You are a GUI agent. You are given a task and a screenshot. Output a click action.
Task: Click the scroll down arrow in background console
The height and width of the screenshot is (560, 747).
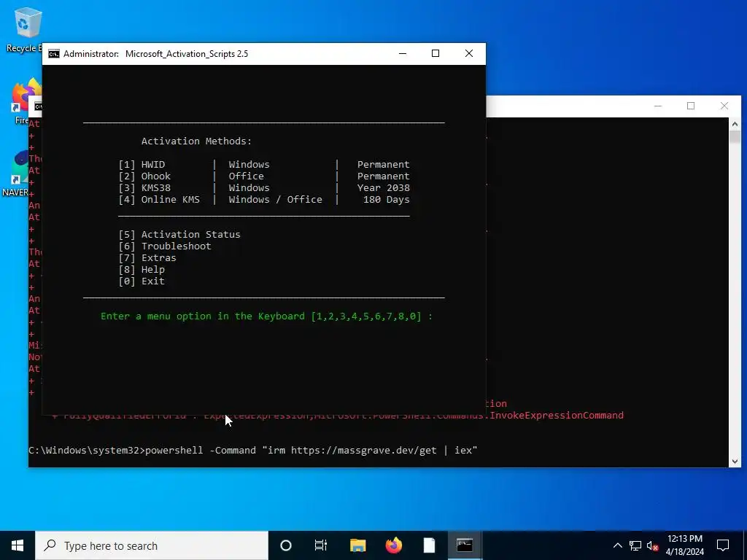[735, 461]
